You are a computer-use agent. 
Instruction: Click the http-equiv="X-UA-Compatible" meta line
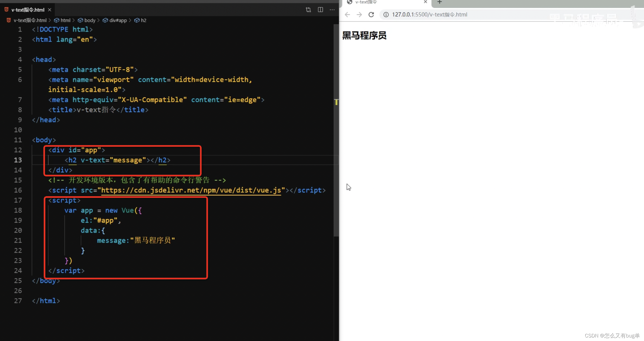[x=156, y=100]
